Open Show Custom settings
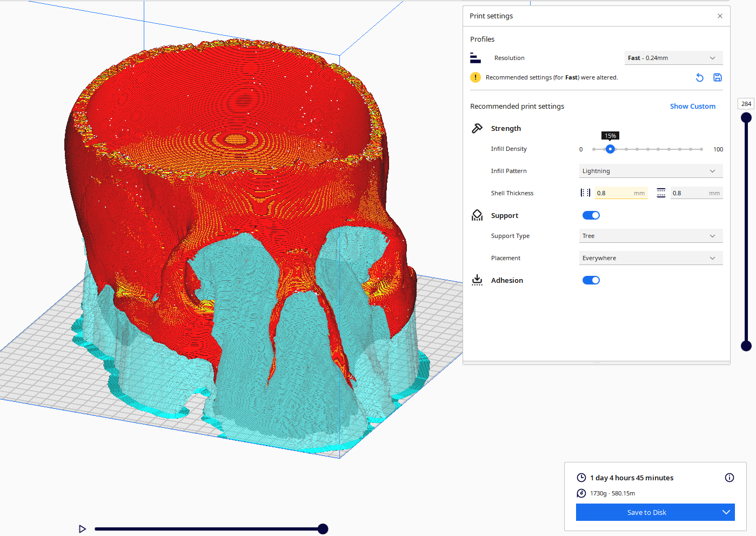This screenshot has height=536, width=756. 692,106
